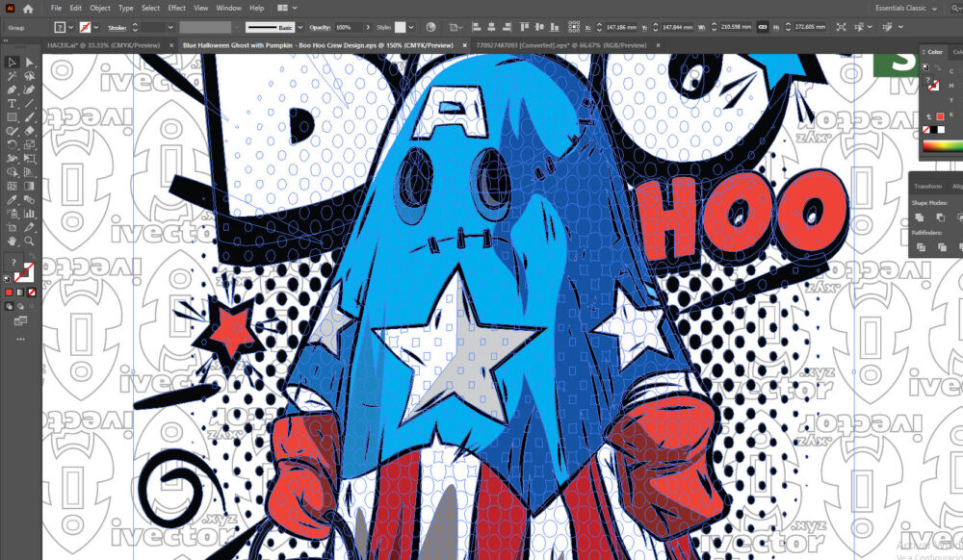The height and width of the screenshot is (560, 963).
Task: Swap Fill and Stroke arrows
Action: click(32, 257)
